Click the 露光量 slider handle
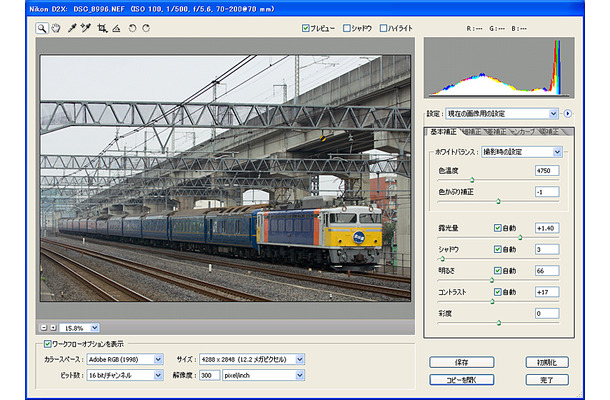 point(520,237)
